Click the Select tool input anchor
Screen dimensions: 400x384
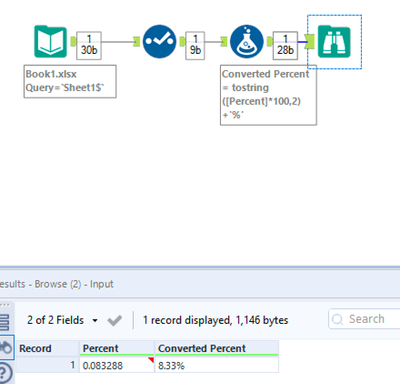[x=137, y=42]
